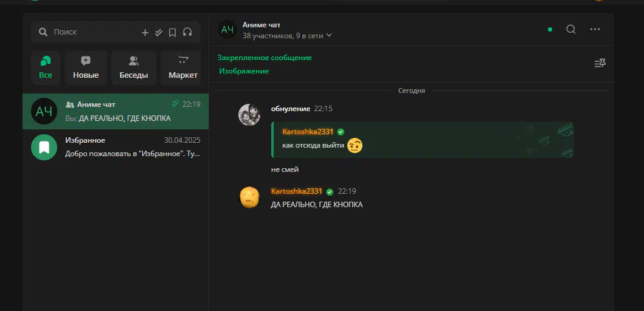Open the Аниме чат conversation in list
The height and width of the screenshot is (311, 644).
pos(116,111)
